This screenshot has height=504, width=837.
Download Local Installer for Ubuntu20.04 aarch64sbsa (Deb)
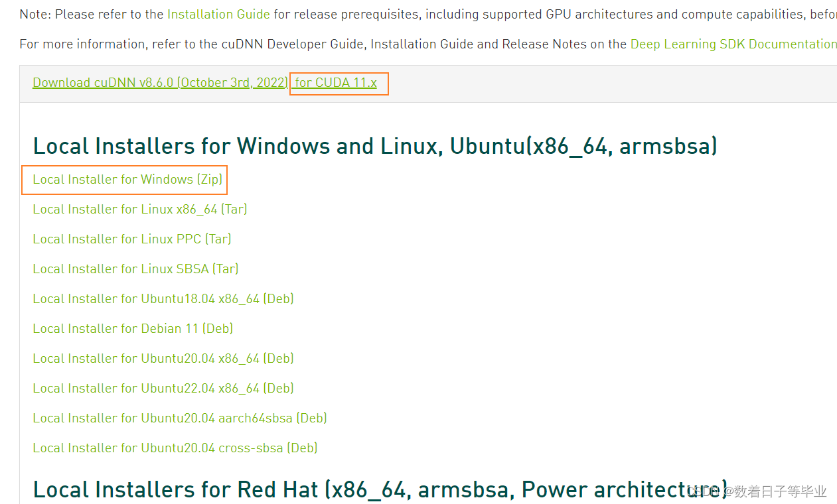click(x=180, y=418)
